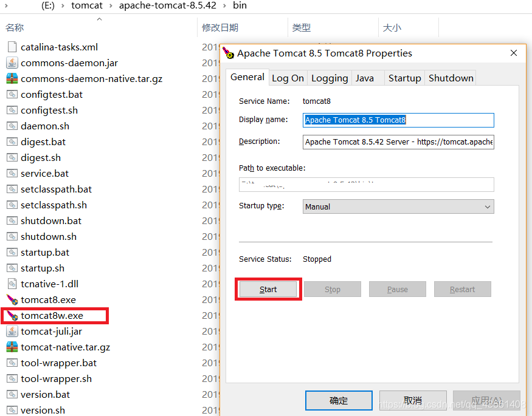Screen dimensions: 532x416
Task: Click the disabled Restart button
Action: tap(463, 289)
